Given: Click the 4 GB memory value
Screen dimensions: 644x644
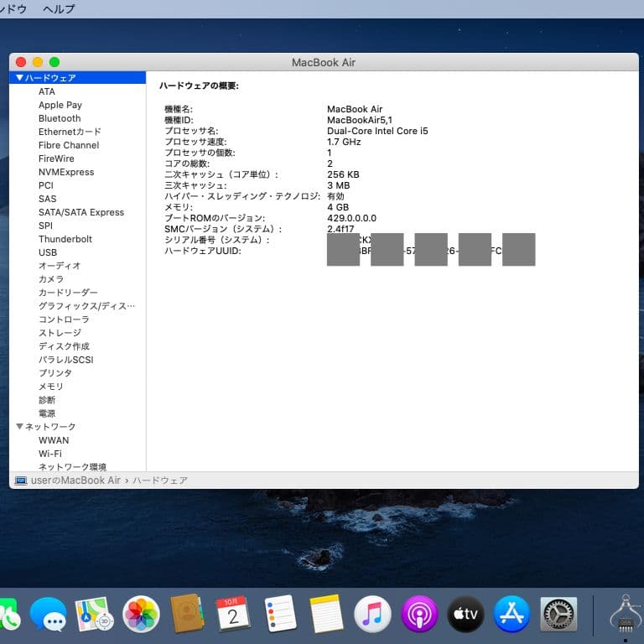Looking at the screenshot, I should click(338, 207).
